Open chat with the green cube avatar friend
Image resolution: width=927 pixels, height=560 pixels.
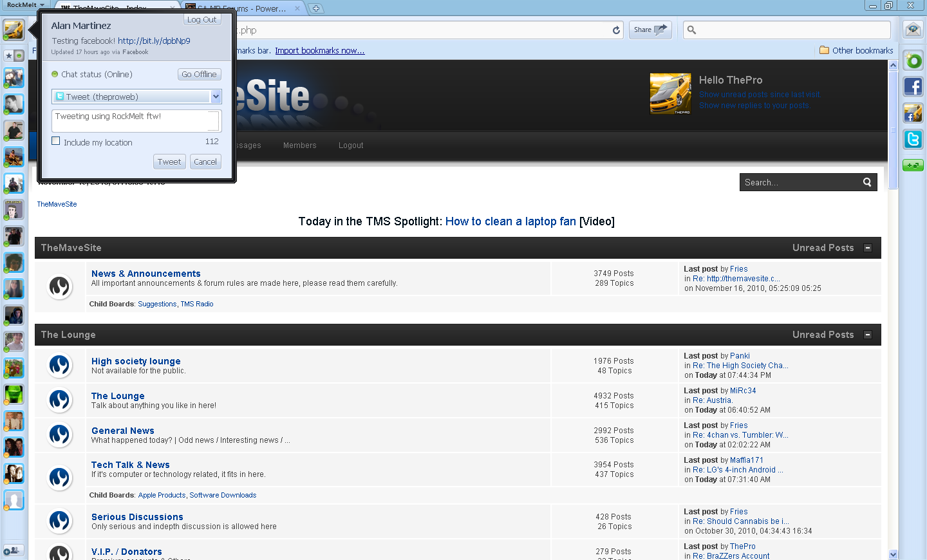[14, 394]
